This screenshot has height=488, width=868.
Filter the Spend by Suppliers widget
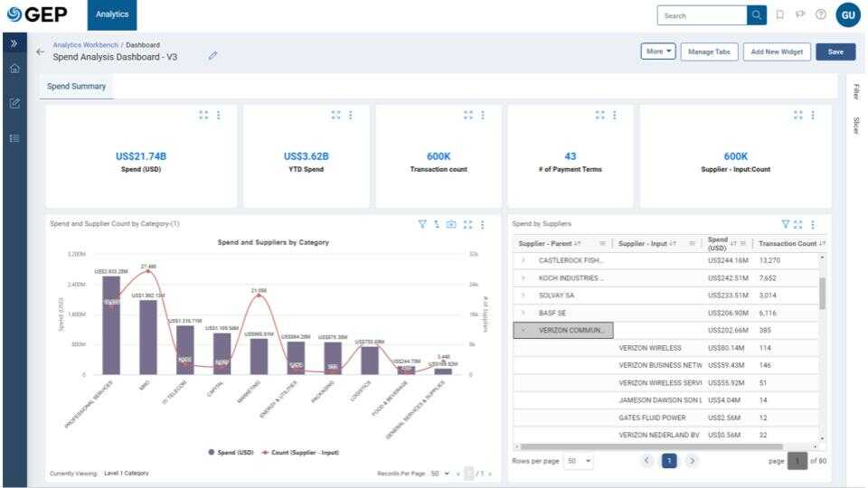tap(785, 224)
